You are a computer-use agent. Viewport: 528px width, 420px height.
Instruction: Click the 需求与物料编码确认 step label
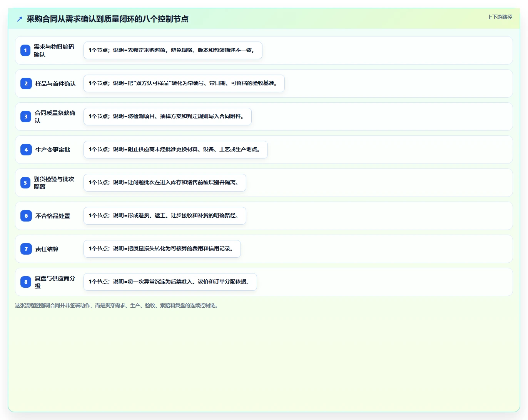(x=54, y=50)
